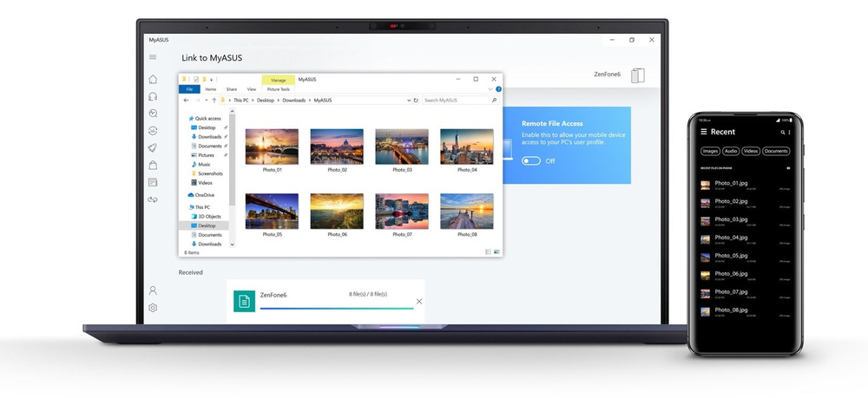The height and width of the screenshot is (398, 868).
Task: Open the update icon in MyASUS sidebar
Action: pyautogui.click(x=153, y=130)
